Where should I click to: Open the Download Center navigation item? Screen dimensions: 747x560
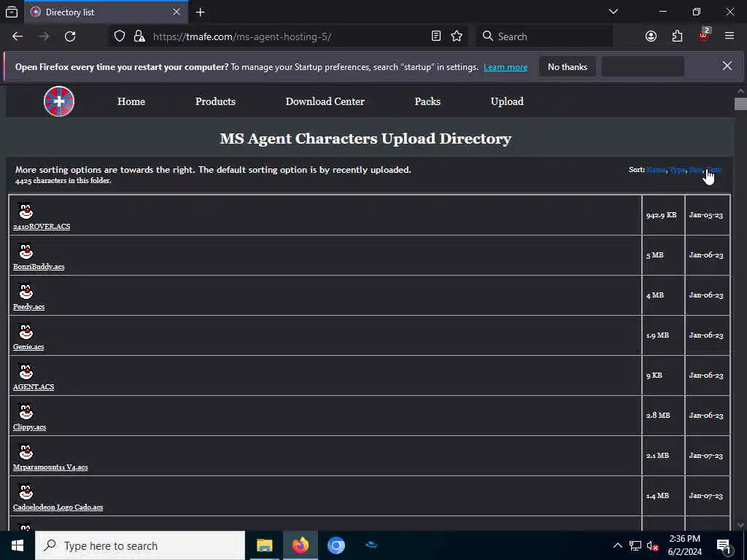[x=325, y=101]
